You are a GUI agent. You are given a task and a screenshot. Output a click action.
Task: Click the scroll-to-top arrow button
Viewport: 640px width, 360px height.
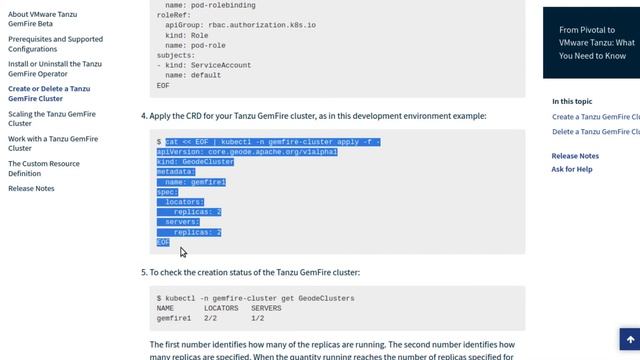[630, 339]
